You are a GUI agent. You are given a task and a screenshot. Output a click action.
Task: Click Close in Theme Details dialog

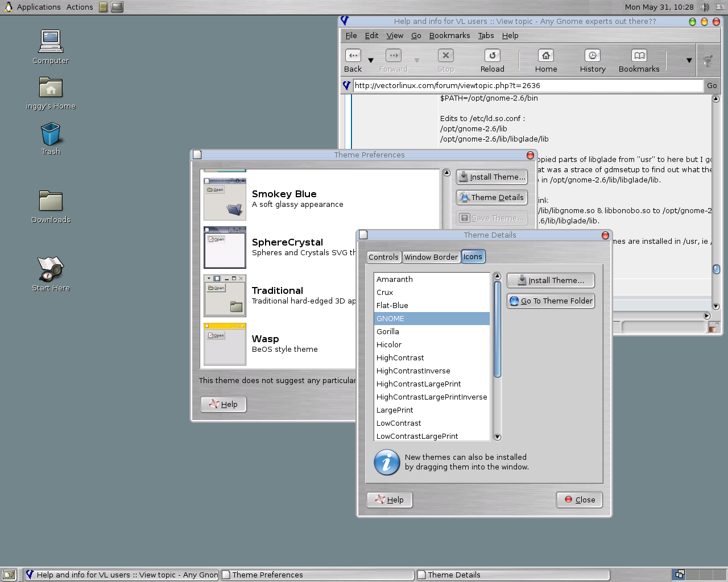pyautogui.click(x=580, y=500)
